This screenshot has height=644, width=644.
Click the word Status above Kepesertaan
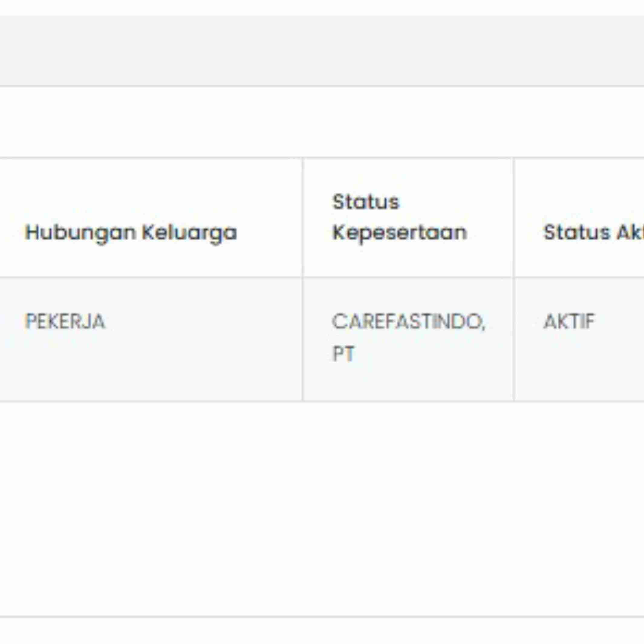tap(366, 202)
